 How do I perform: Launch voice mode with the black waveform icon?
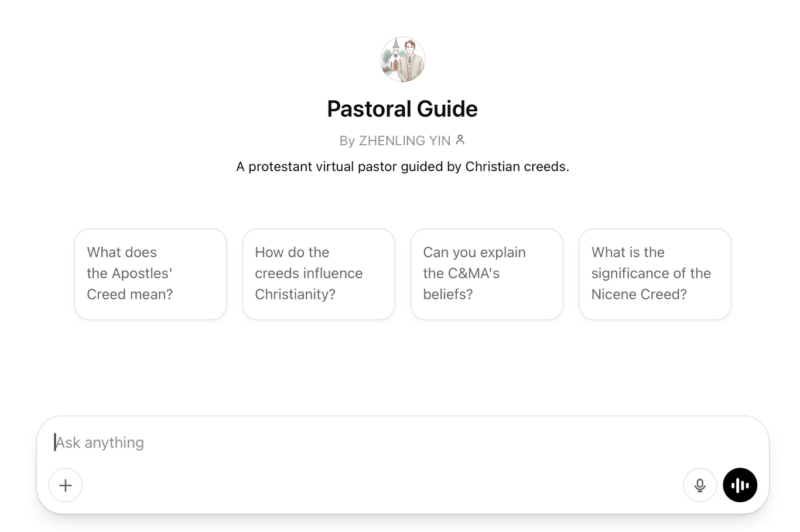click(x=740, y=485)
